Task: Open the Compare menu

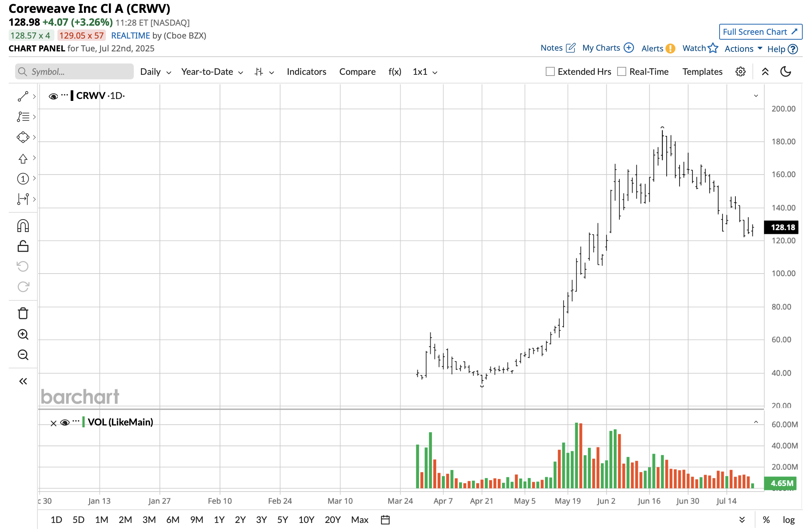Action: coord(357,72)
